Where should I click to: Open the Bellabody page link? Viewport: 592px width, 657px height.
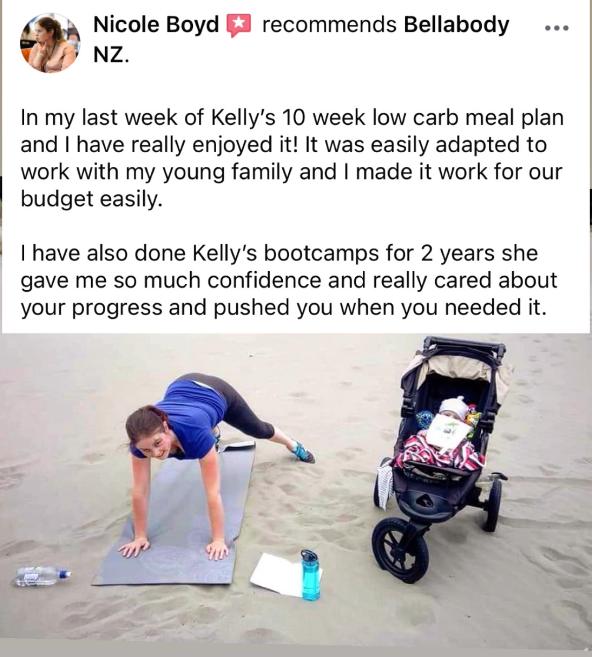[x=456, y=24]
